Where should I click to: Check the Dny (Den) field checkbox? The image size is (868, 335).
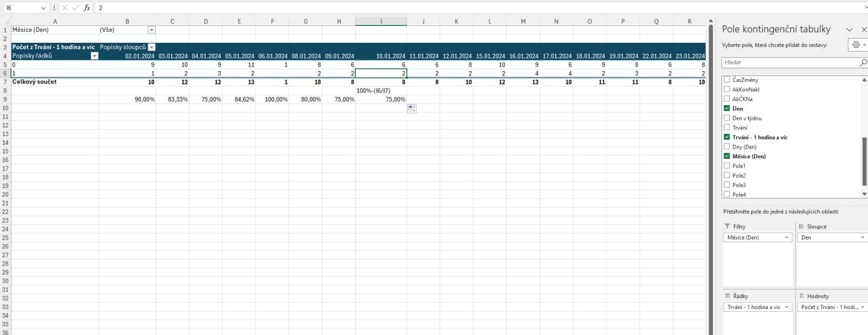(727, 146)
